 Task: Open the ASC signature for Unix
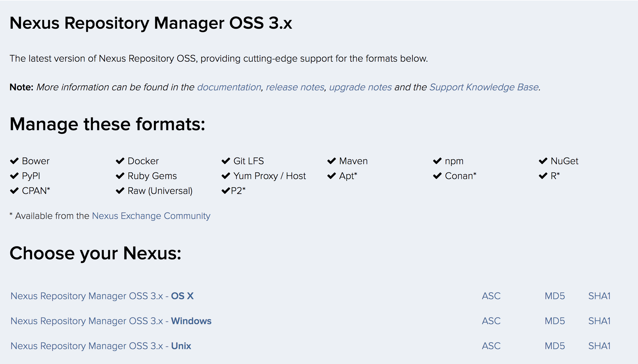pyautogui.click(x=491, y=346)
